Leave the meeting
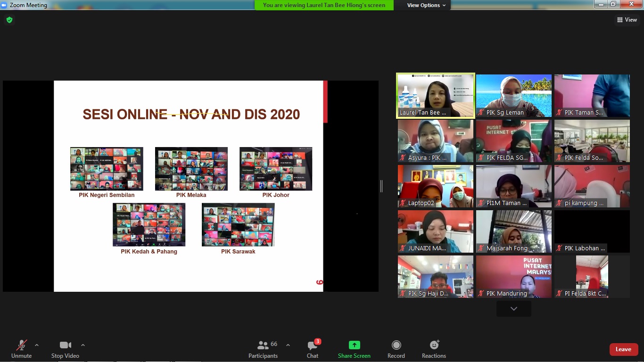This screenshot has height=362, width=644. [623, 349]
